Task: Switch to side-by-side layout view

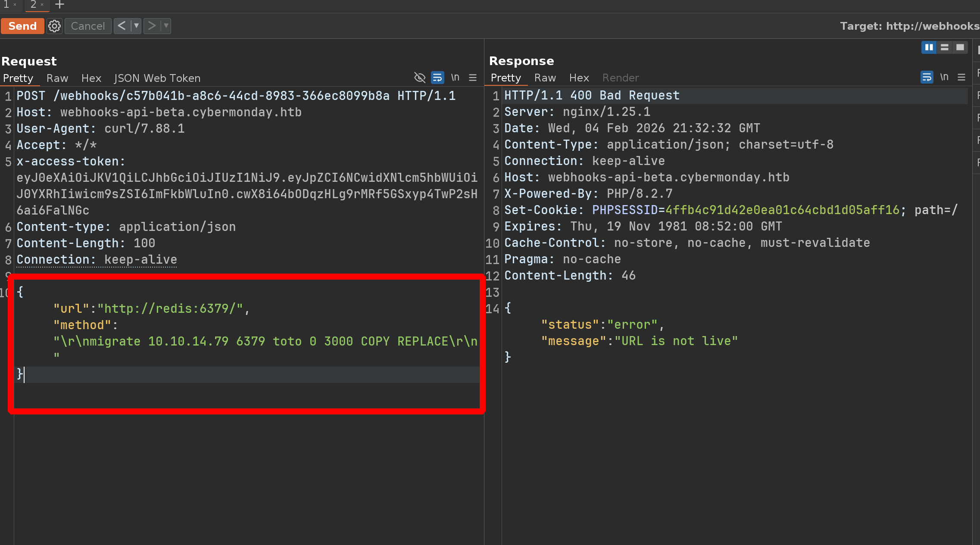Action: click(929, 47)
